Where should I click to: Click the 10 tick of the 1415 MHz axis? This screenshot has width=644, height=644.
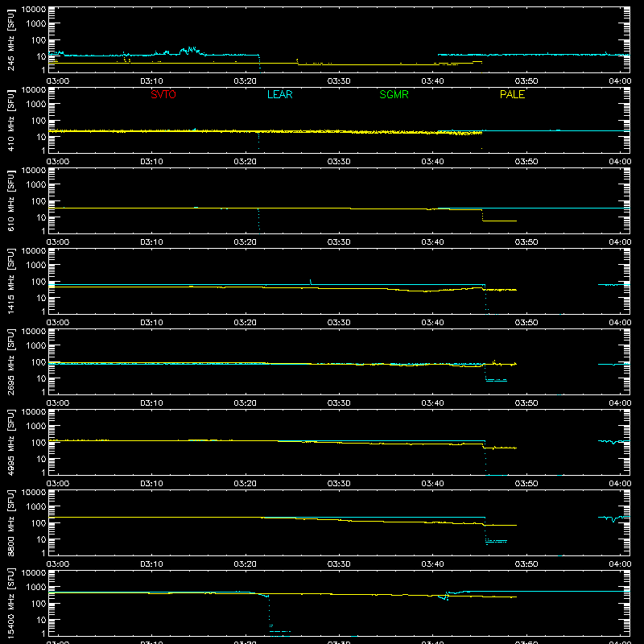coord(42,298)
